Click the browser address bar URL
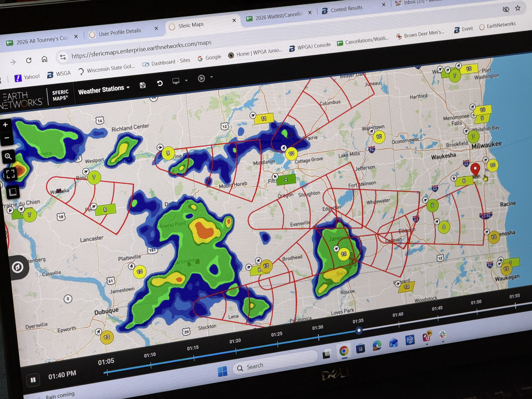Image resolution: width=532 pixels, height=399 pixels. [141, 49]
